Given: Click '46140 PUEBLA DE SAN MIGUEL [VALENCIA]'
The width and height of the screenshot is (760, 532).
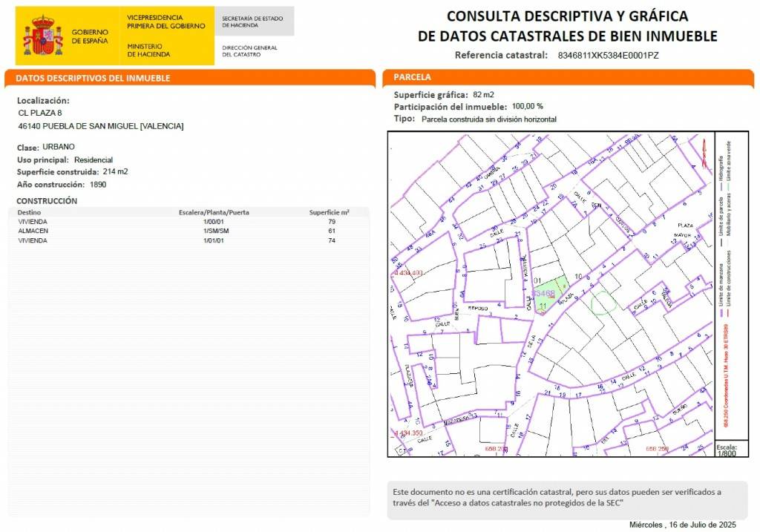Looking at the screenshot, I should click(101, 126).
